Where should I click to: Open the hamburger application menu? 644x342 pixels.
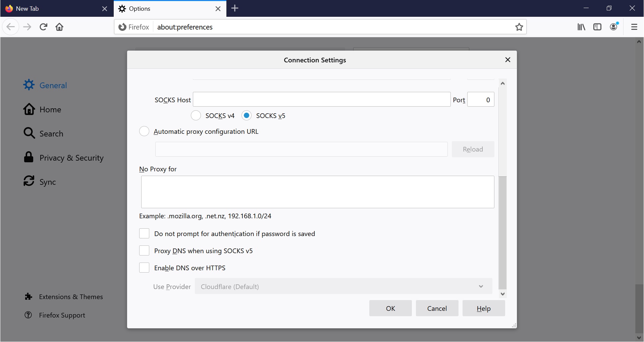coord(634,27)
